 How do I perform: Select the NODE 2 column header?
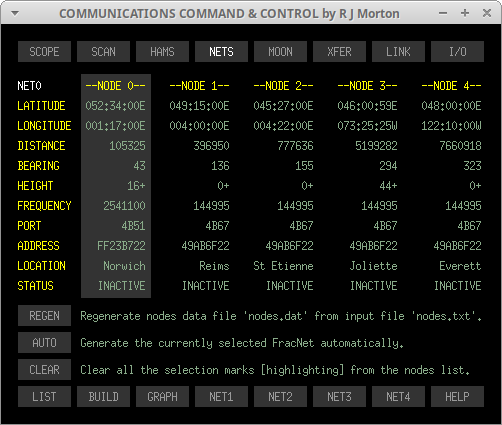[x=283, y=86]
